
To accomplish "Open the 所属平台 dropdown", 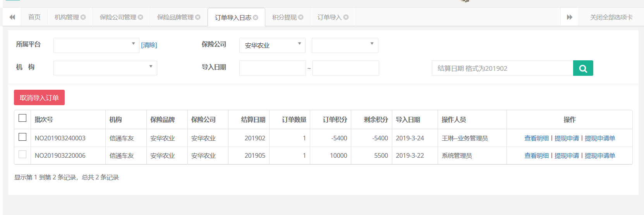I will [96, 45].
